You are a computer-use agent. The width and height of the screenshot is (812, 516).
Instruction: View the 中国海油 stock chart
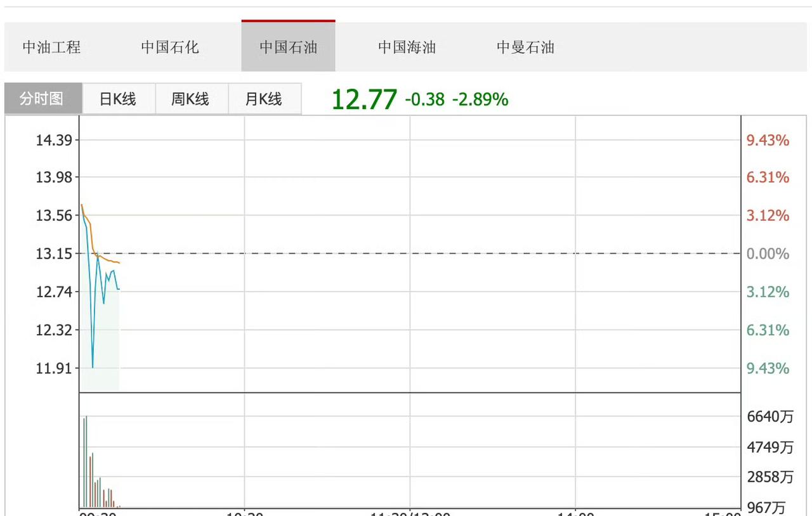click(407, 48)
